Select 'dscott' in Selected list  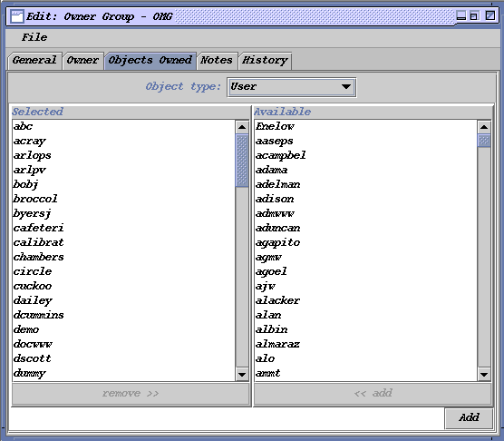click(124, 358)
